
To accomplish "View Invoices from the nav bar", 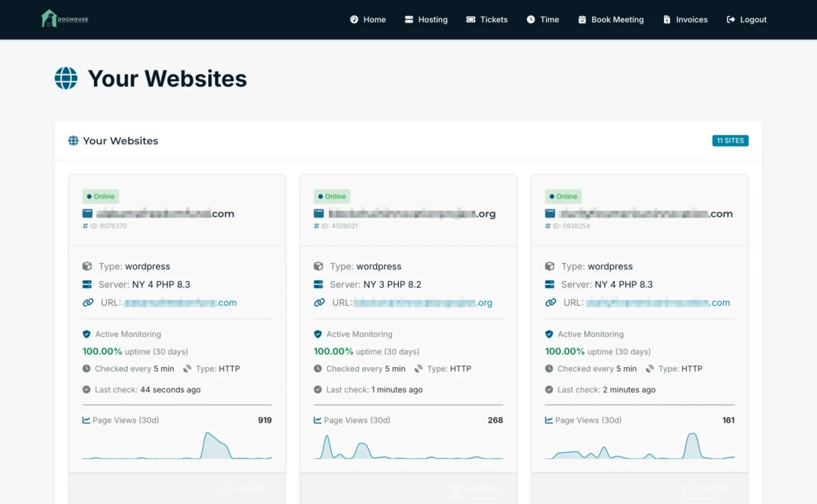I will point(686,20).
